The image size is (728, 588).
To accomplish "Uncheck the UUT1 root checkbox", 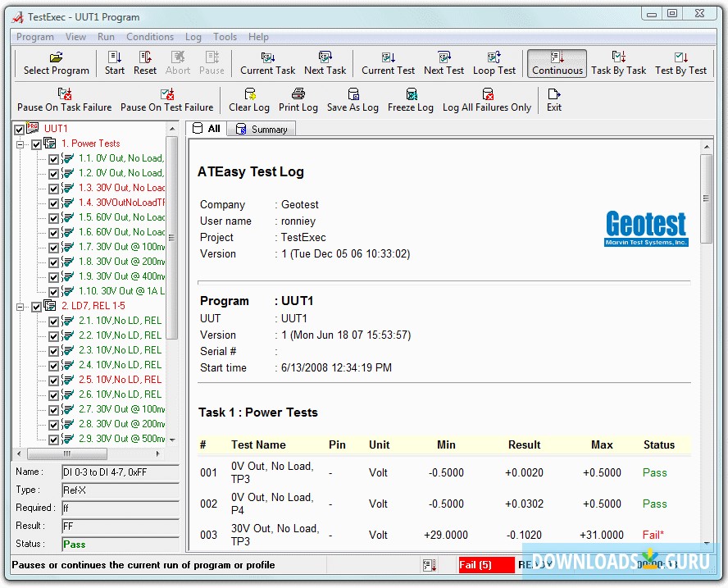I will click(x=20, y=130).
